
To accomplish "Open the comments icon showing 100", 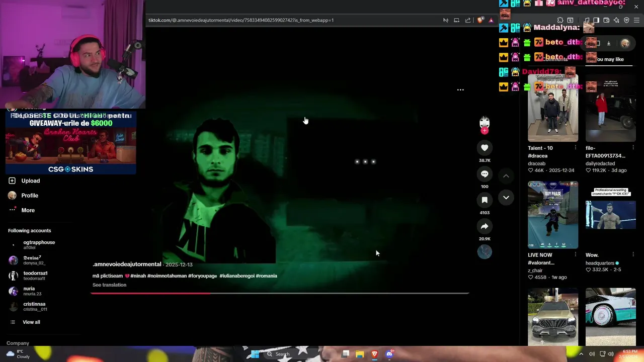I will pos(485,174).
